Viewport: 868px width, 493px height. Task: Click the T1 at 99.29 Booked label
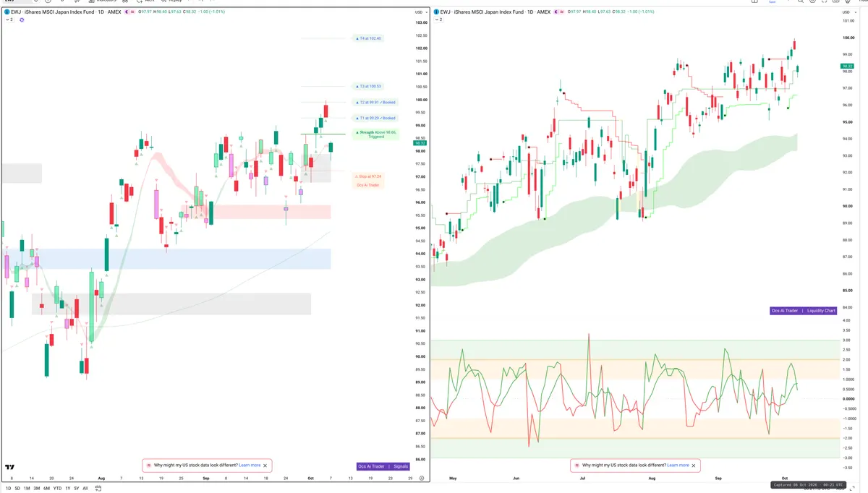click(376, 118)
